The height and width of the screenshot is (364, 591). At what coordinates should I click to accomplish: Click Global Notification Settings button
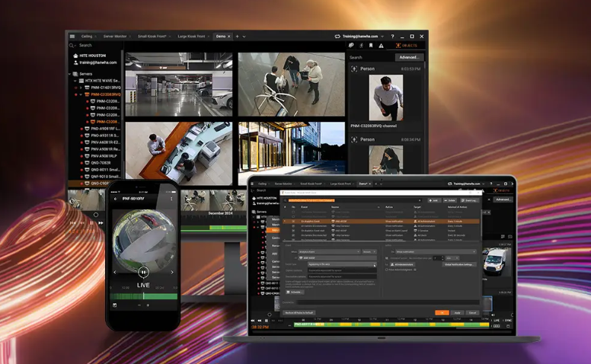(458, 264)
